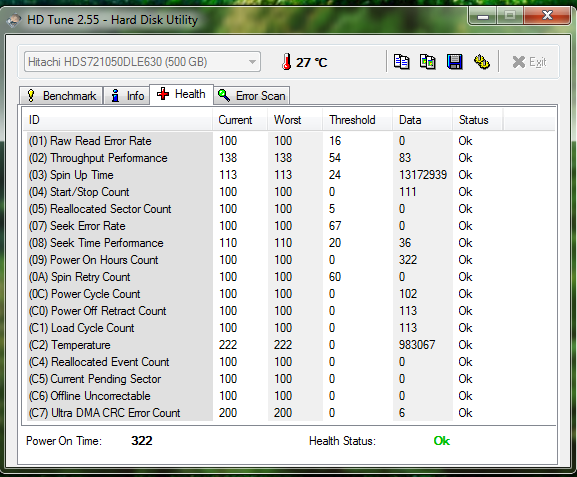Click the copy text to clipboard icon

(401, 62)
